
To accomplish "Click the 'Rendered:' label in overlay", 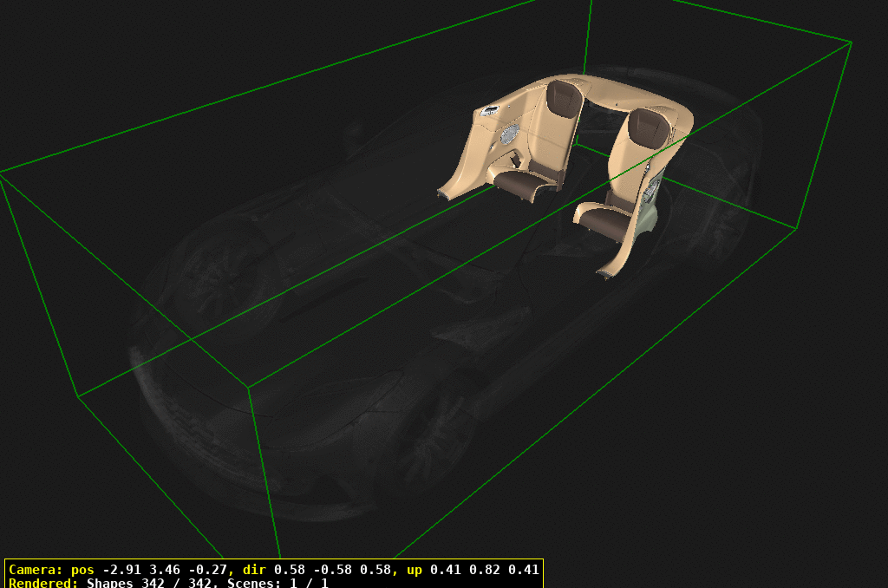I will pos(43,583).
